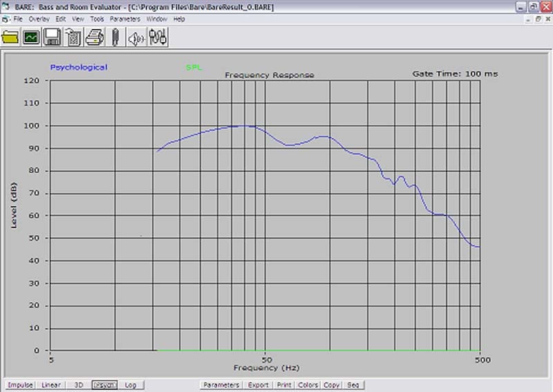
Task: Open the File menu
Action: [18, 19]
